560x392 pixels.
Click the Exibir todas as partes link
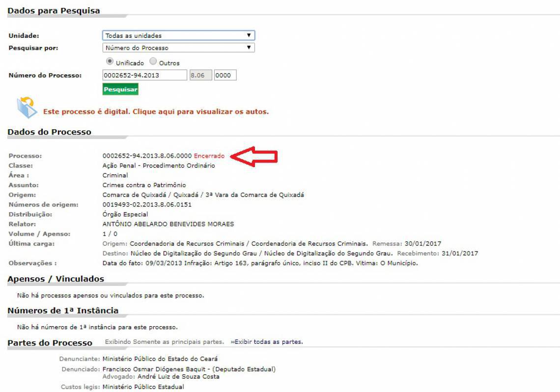[267, 342]
